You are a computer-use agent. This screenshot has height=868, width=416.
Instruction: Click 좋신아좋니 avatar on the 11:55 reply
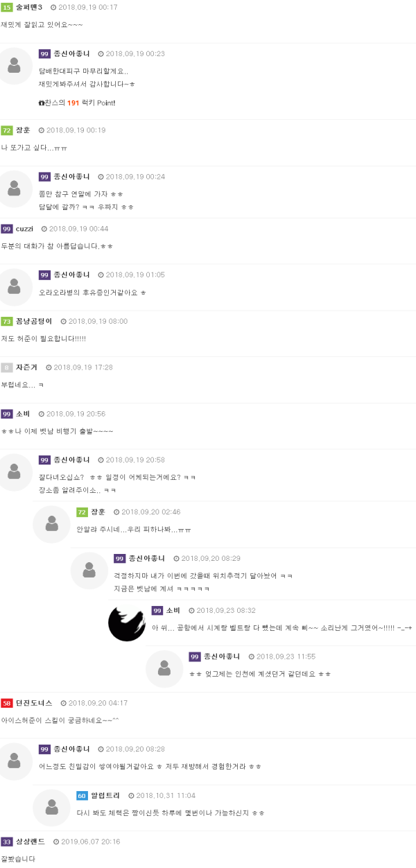(x=164, y=669)
